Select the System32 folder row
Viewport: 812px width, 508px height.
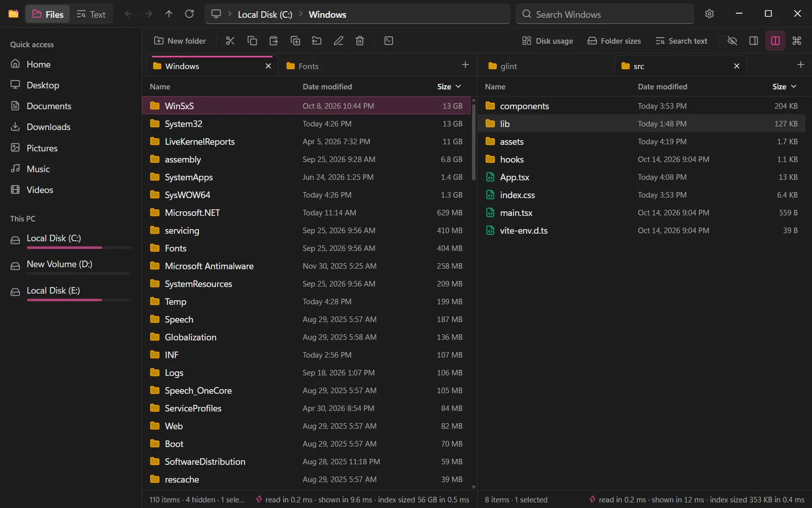307,123
